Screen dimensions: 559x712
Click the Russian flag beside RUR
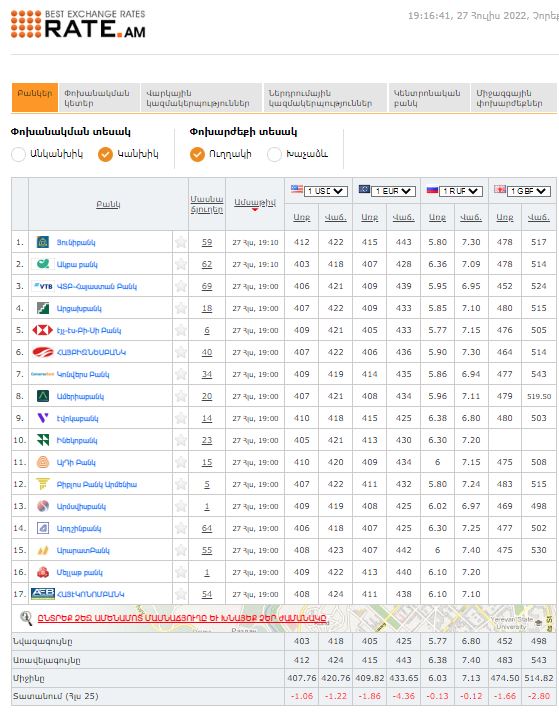(432, 189)
